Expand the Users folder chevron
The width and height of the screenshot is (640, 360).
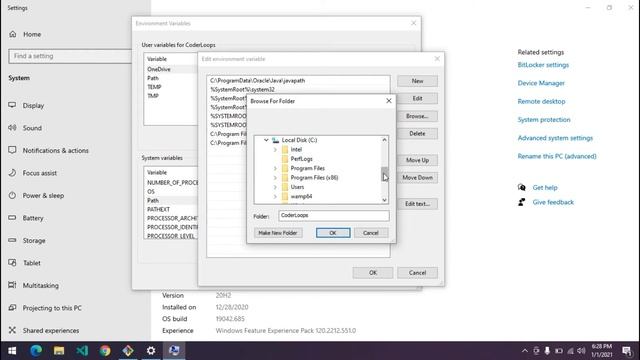[x=275, y=187]
